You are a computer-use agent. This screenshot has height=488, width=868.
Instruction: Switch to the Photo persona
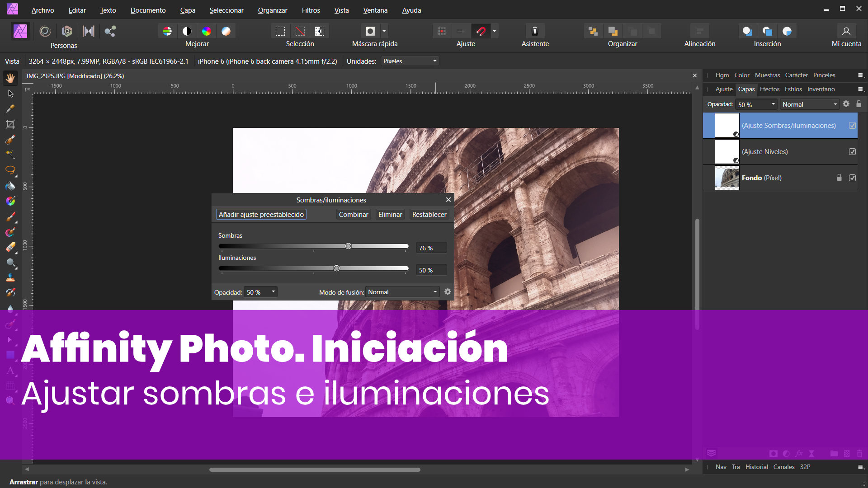click(x=20, y=31)
